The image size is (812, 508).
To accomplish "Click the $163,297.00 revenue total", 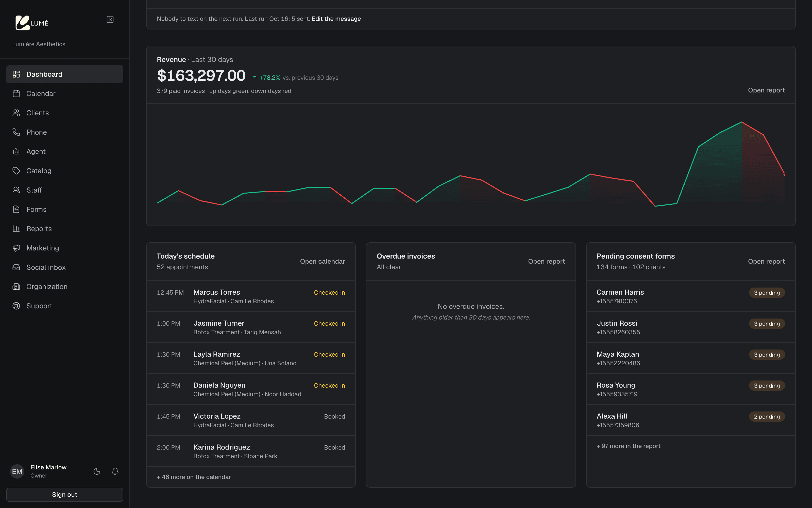I will (x=201, y=76).
